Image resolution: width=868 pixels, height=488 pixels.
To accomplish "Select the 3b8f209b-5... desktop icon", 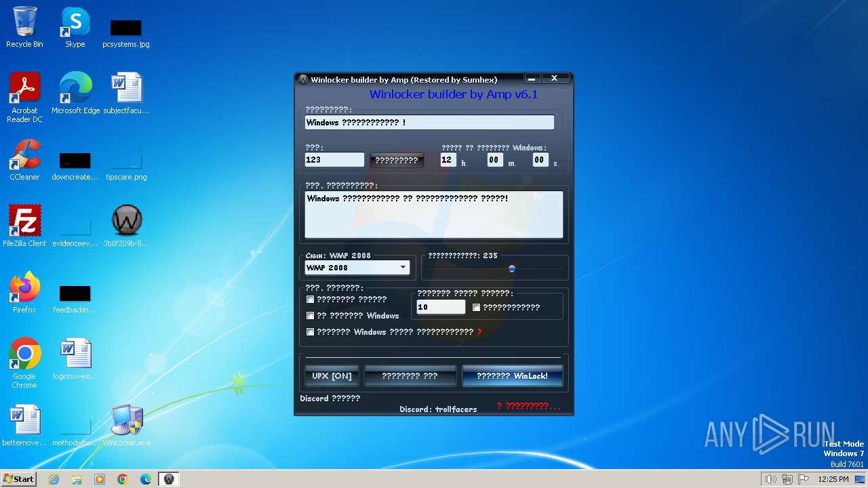I will [x=126, y=226].
